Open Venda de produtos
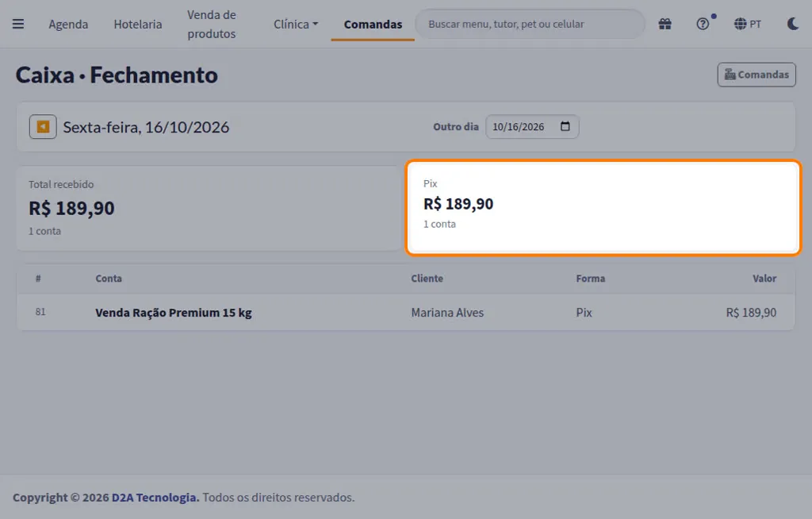Image resolution: width=812 pixels, height=519 pixels. 211,25
